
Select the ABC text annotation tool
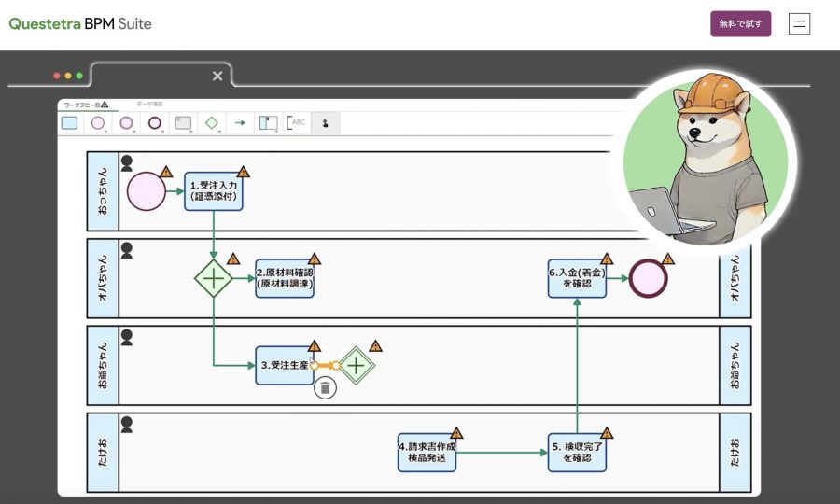click(x=296, y=123)
